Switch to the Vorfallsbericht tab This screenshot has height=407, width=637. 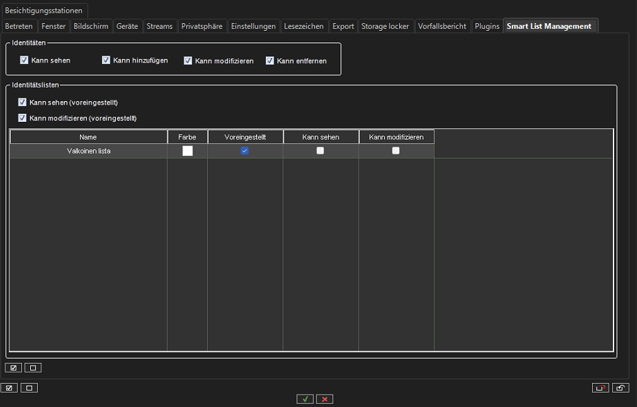(442, 26)
